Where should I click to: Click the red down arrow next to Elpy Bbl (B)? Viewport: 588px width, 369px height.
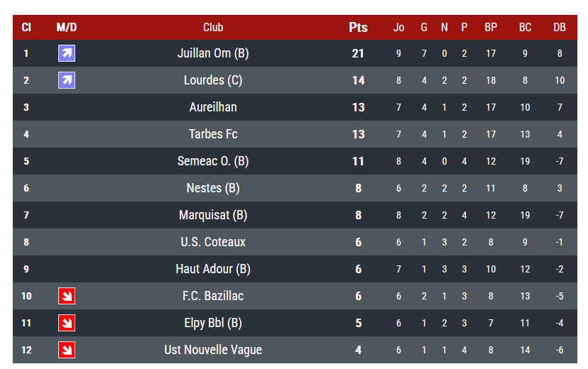67,323
